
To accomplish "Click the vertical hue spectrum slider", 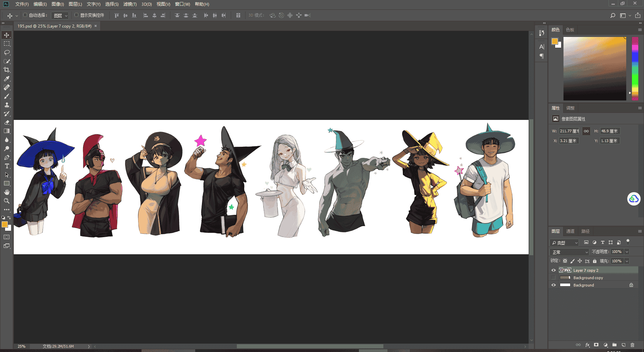I will pyautogui.click(x=635, y=69).
